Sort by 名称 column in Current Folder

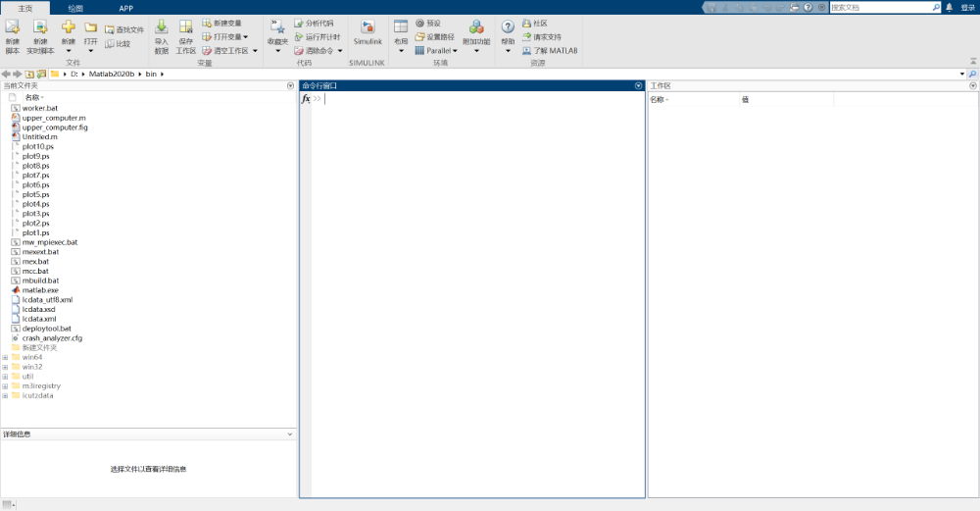coord(32,97)
